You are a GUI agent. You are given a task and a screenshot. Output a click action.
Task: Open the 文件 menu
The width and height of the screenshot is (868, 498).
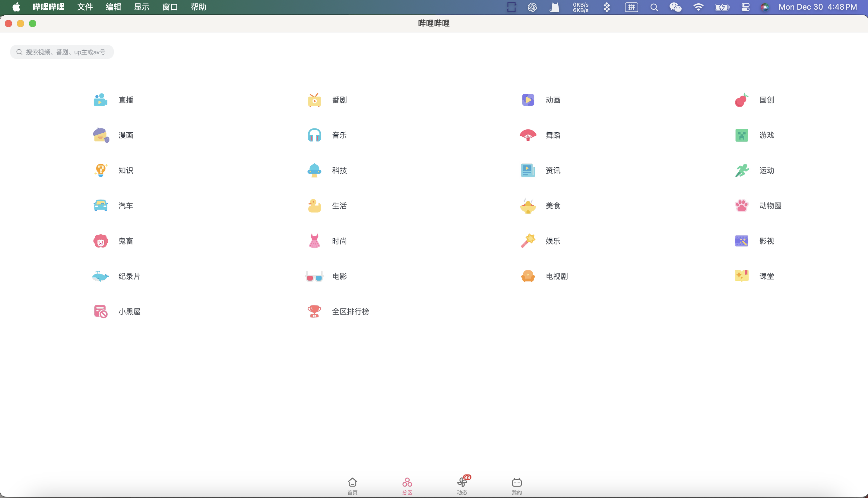[x=85, y=7]
